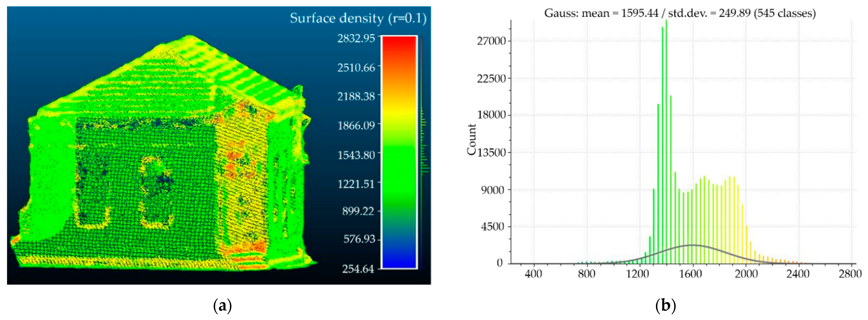Click the 27000 y-axis tick label

(x=492, y=41)
